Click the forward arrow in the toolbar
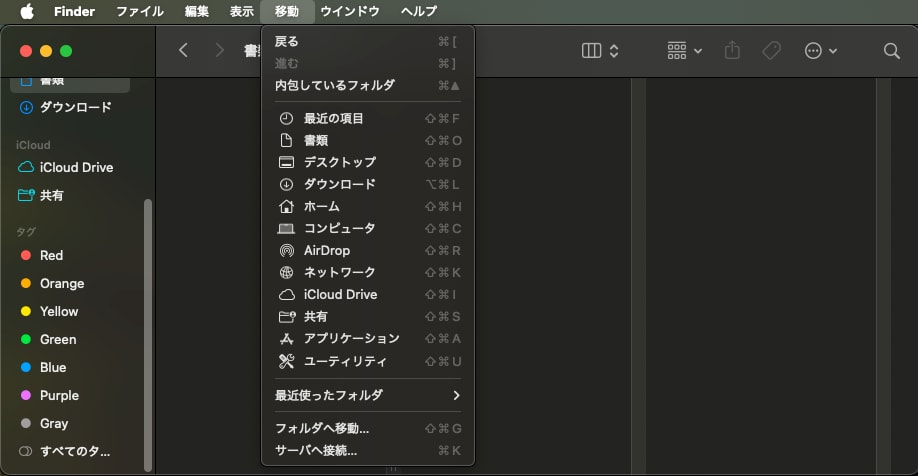918x476 pixels. (x=220, y=51)
